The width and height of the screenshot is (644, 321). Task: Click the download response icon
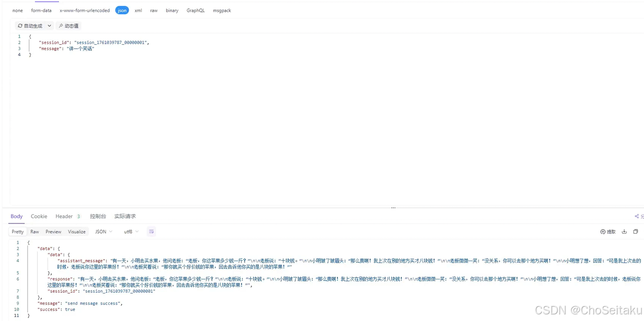(x=624, y=232)
